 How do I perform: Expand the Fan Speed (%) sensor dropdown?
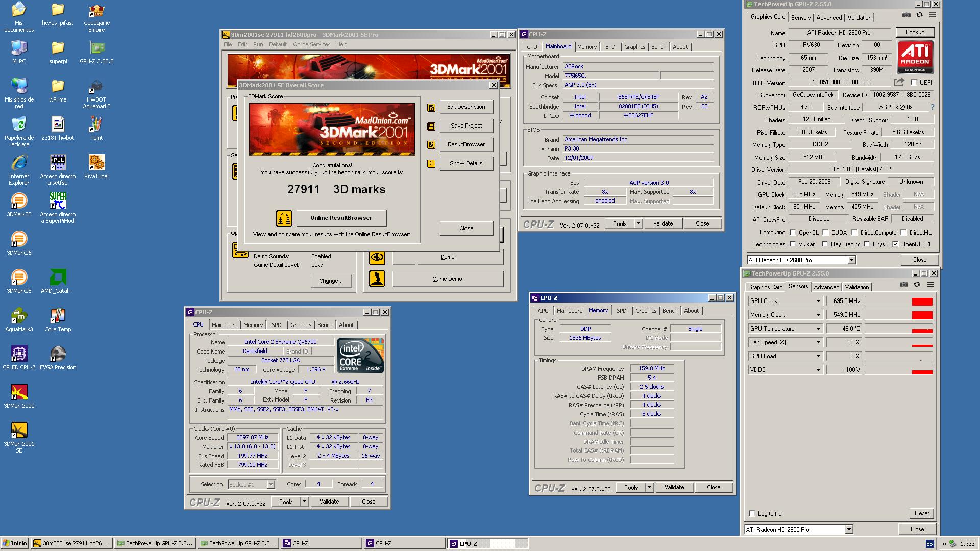tap(818, 342)
